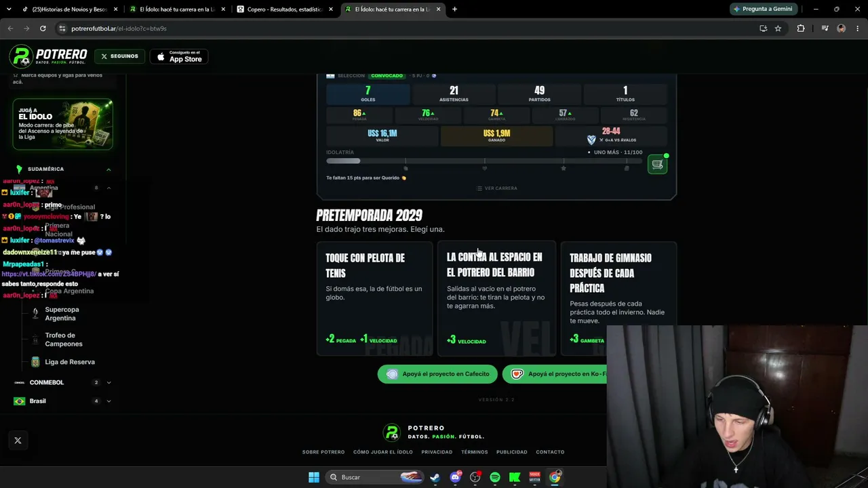Close the active El Ídolo tab
This screenshot has width=868, height=488.
click(439, 9)
